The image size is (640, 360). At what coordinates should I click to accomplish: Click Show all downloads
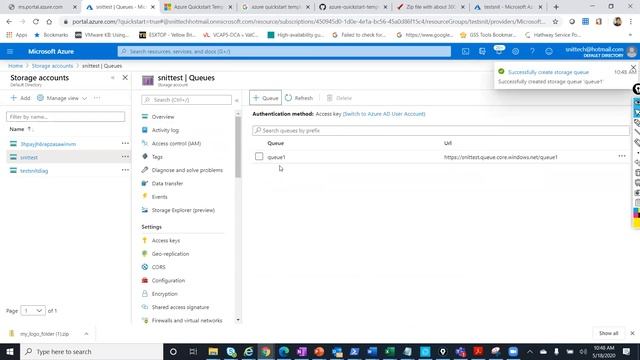[608, 333]
